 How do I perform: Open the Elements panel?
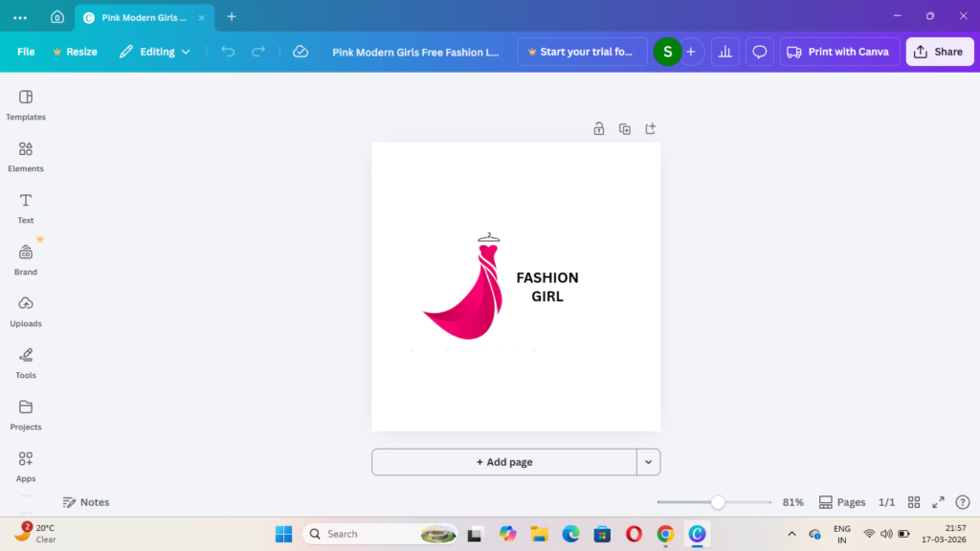[26, 156]
